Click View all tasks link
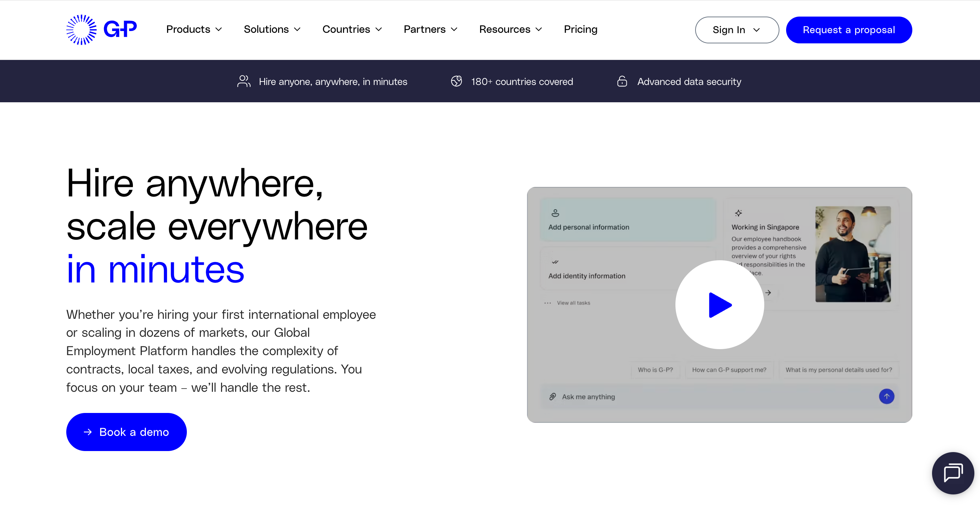The width and height of the screenshot is (980, 505). (573, 303)
